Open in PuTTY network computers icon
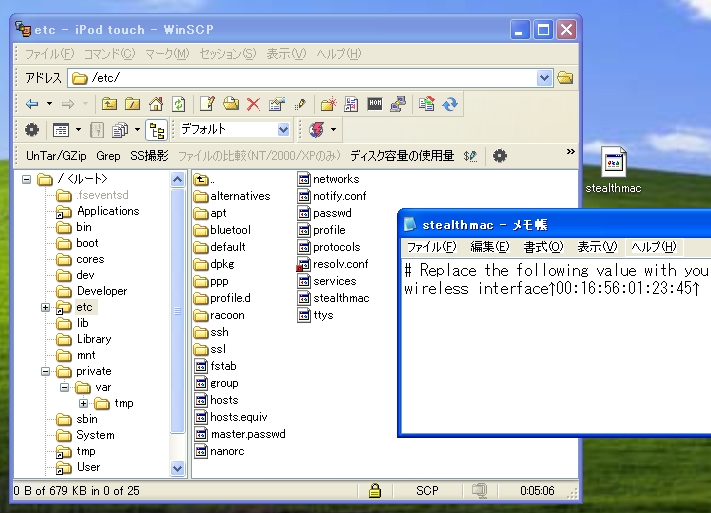This screenshot has height=513, width=711. (x=398, y=104)
